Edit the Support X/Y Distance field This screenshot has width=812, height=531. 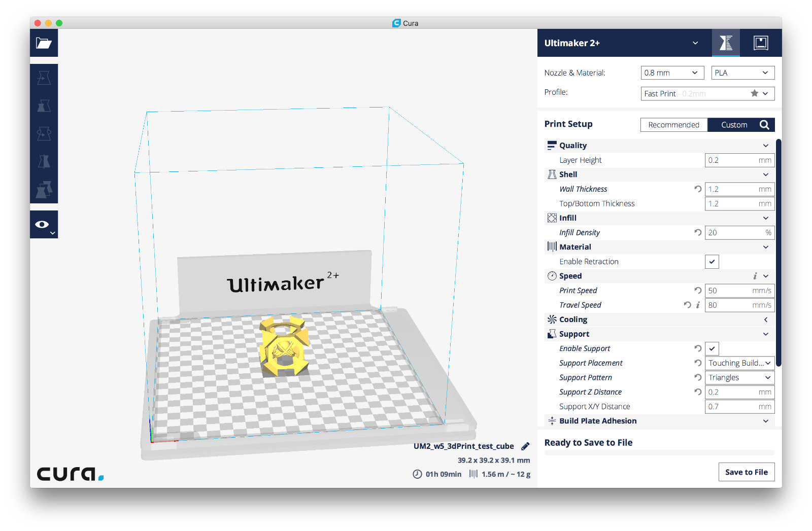(x=740, y=407)
